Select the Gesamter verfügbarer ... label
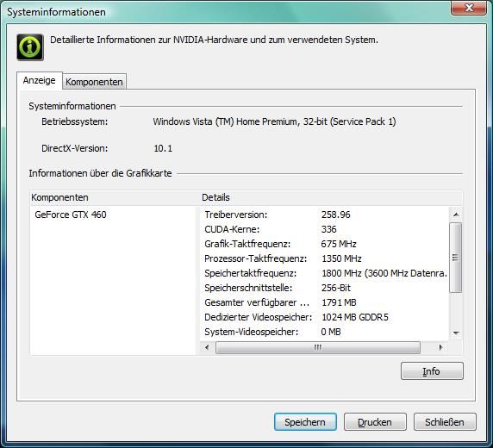The image size is (493, 448). click(257, 302)
